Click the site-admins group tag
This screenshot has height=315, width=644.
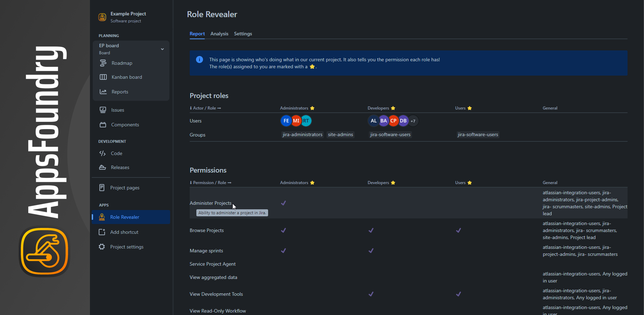click(341, 134)
